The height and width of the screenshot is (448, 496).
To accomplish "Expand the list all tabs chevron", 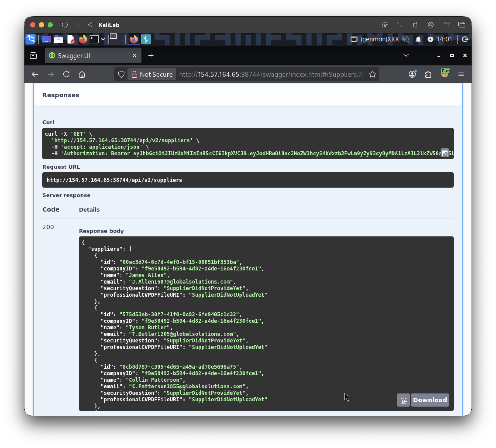I will [x=406, y=56].
